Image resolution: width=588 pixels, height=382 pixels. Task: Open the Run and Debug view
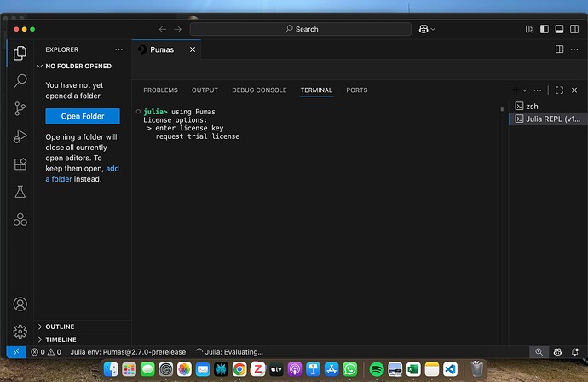coord(20,136)
